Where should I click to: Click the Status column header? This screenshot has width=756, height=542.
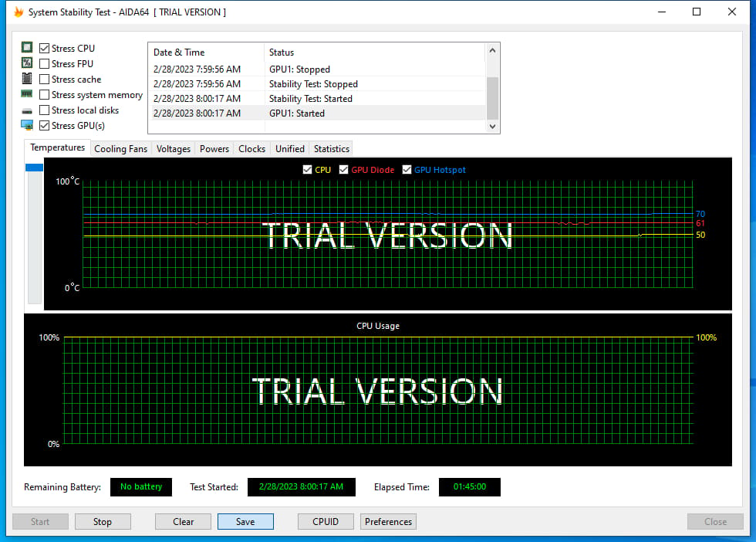(375, 53)
